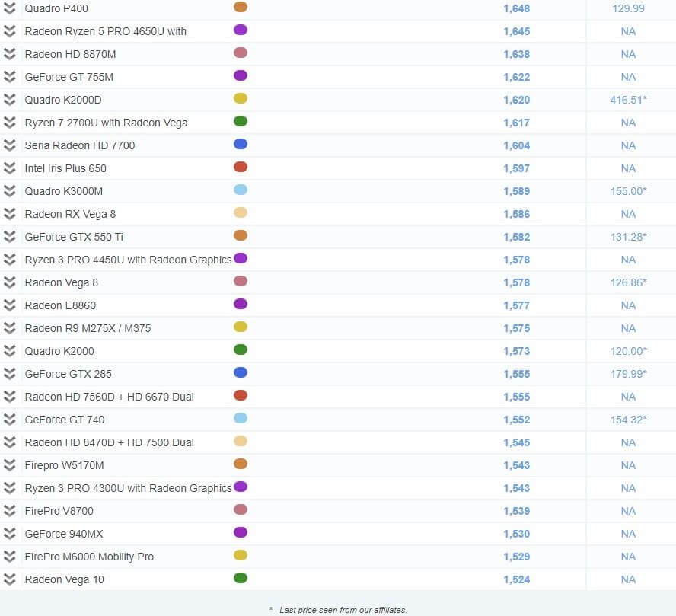Click the 179.99* price for GeForce GTX 285
676x616 pixels.
[628, 374]
